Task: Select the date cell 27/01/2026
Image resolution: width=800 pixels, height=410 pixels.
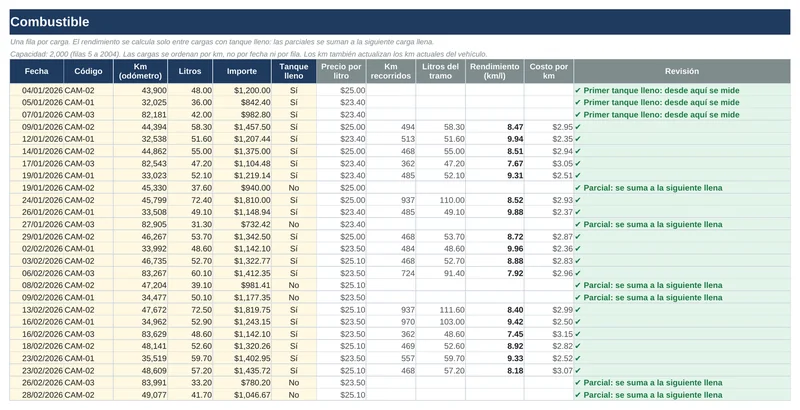Action: (x=37, y=224)
